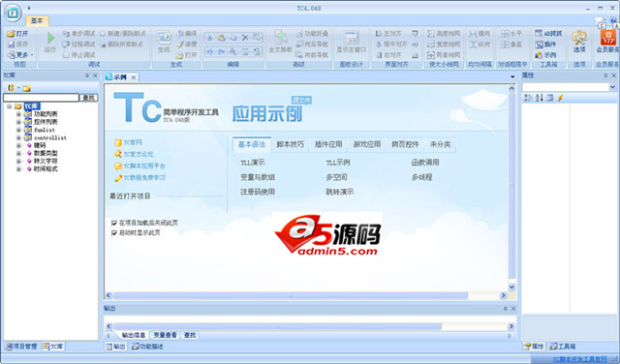
Task: Expand the 控件列表 tree node
Action: point(18,122)
